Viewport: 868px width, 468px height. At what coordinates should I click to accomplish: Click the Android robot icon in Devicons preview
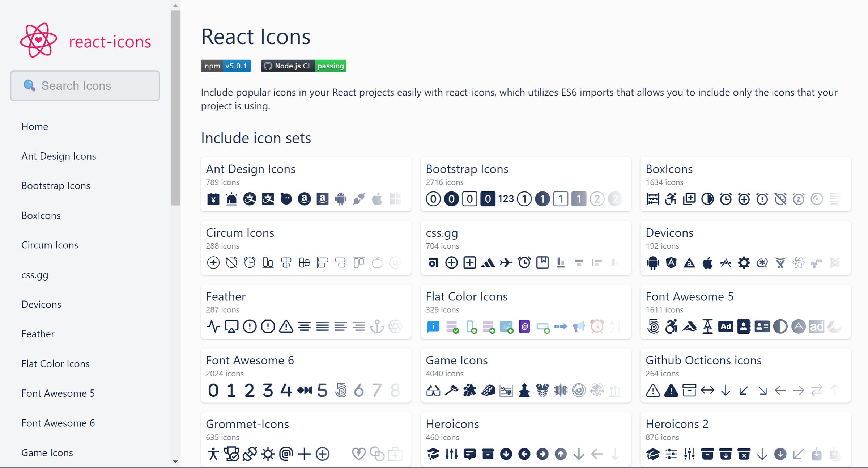tap(653, 263)
